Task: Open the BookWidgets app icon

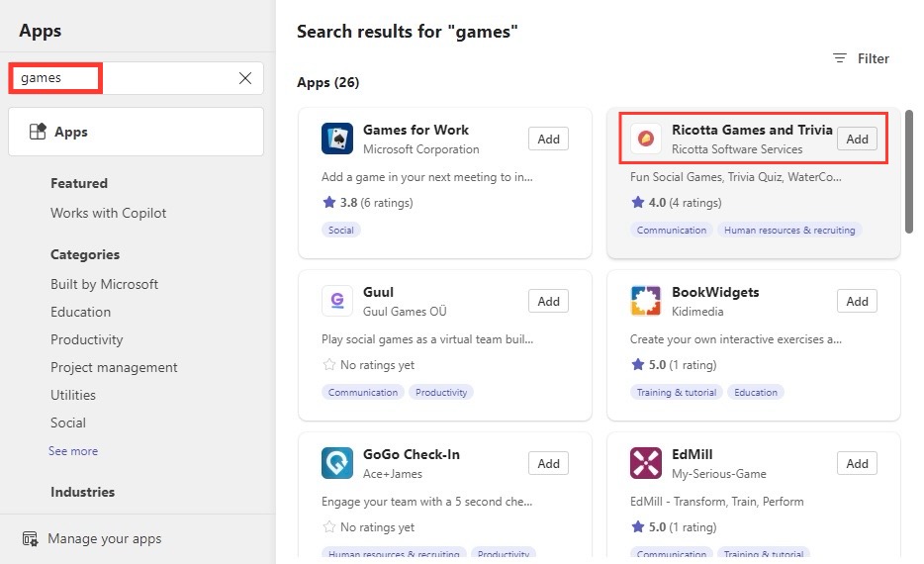Action: 646,301
